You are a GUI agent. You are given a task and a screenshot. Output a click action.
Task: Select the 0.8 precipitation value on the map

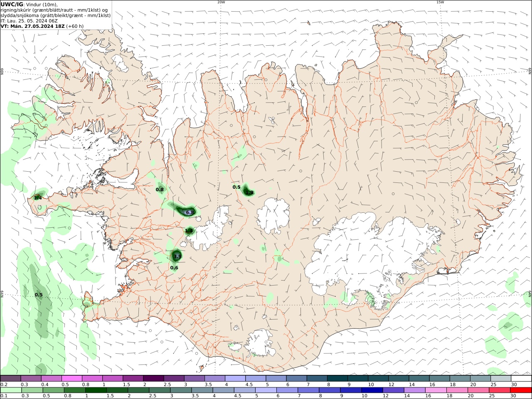tap(160, 190)
